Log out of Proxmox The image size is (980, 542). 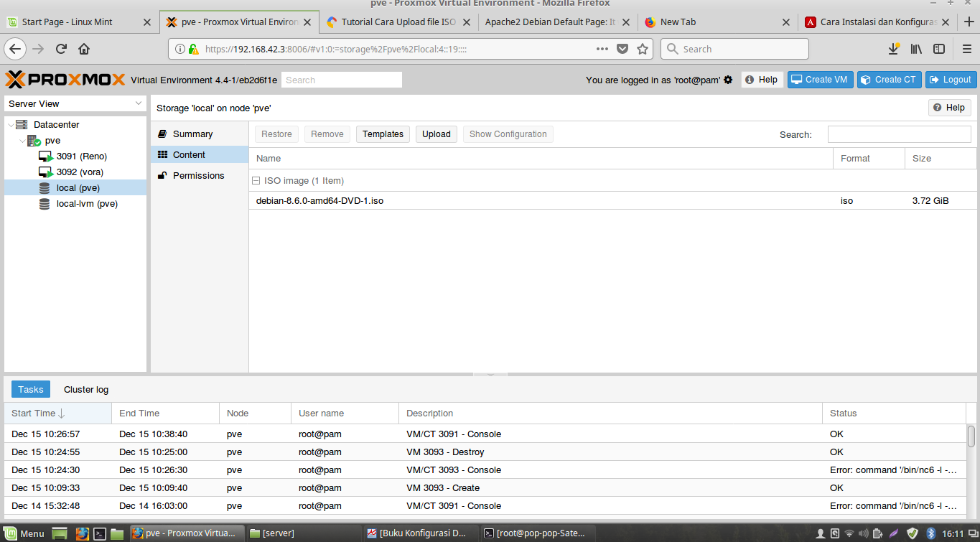coord(951,80)
